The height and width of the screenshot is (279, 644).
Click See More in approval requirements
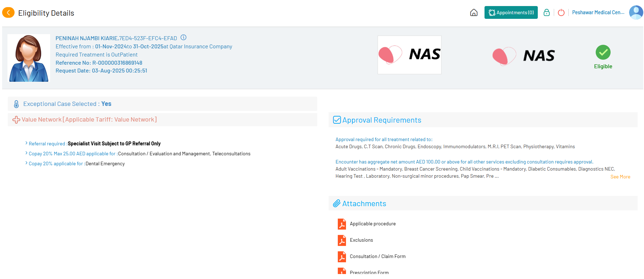pyautogui.click(x=620, y=177)
